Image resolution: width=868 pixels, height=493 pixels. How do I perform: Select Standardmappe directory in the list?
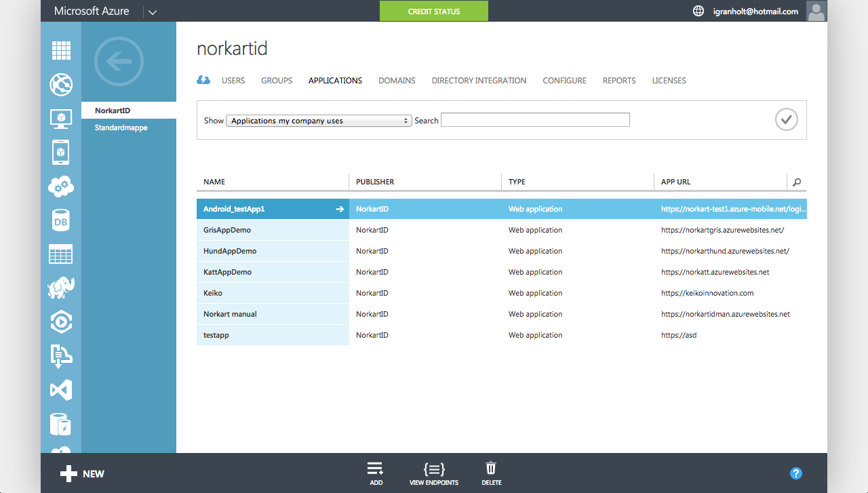coord(129,127)
